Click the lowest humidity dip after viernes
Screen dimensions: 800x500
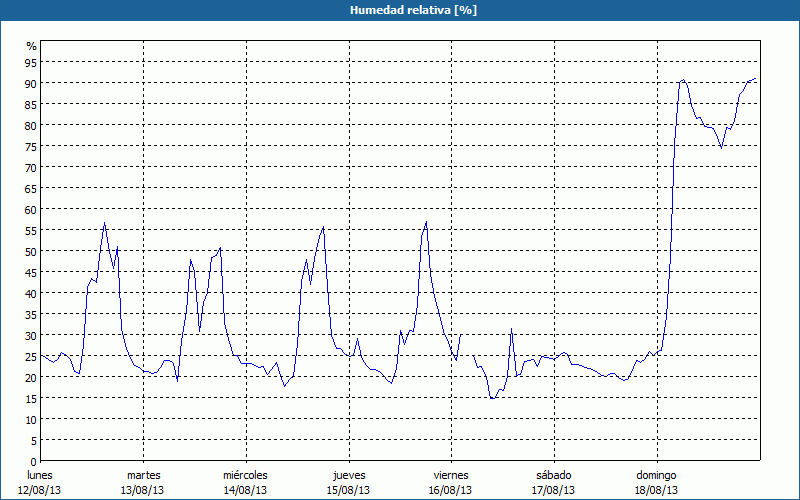(492, 398)
